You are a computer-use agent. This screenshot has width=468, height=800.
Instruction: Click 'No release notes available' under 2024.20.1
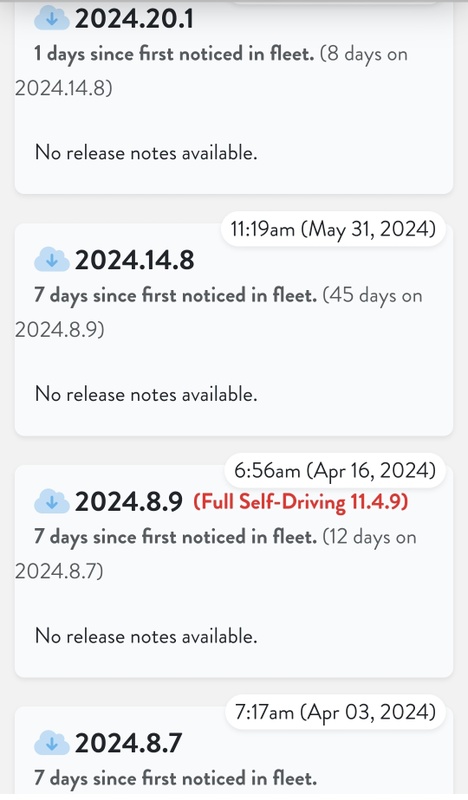click(x=146, y=153)
